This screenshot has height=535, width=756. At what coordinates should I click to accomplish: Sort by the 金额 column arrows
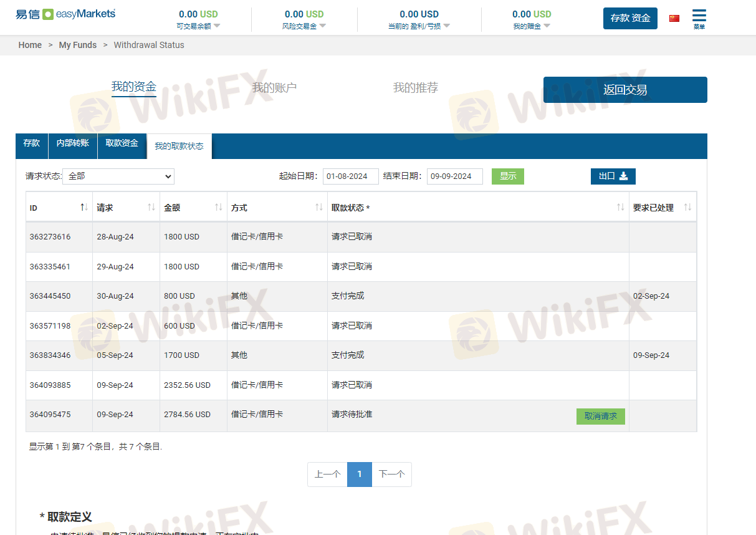pyautogui.click(x=219, y=207)
